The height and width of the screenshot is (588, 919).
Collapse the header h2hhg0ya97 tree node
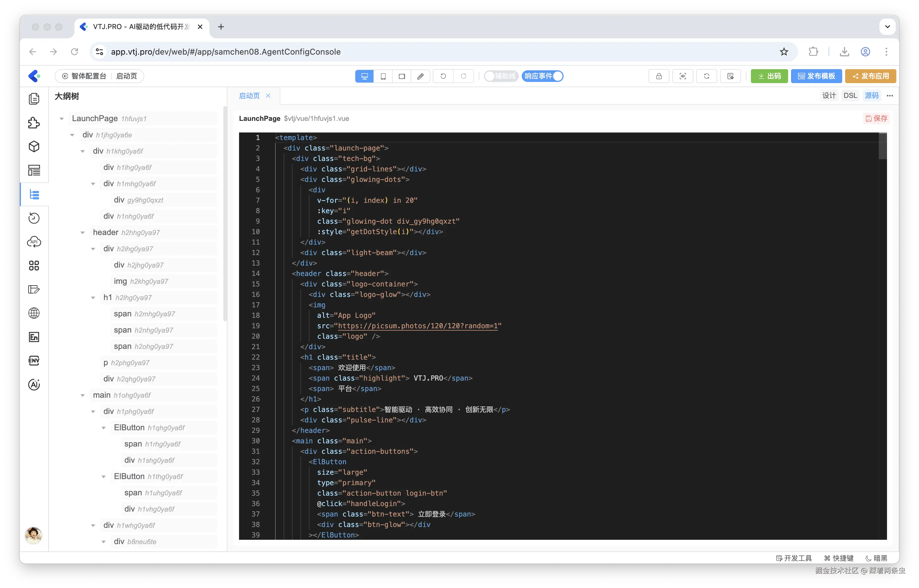coord(83,232)
